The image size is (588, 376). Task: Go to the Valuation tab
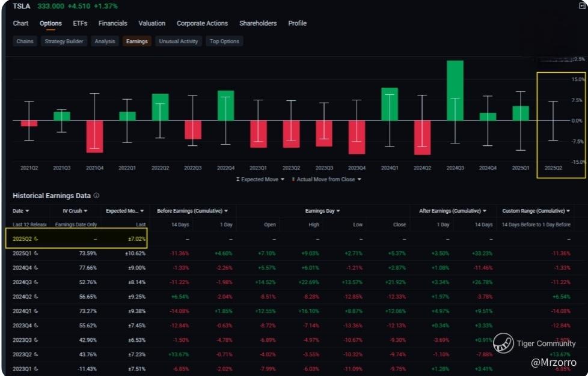click(x=152, y=23)
